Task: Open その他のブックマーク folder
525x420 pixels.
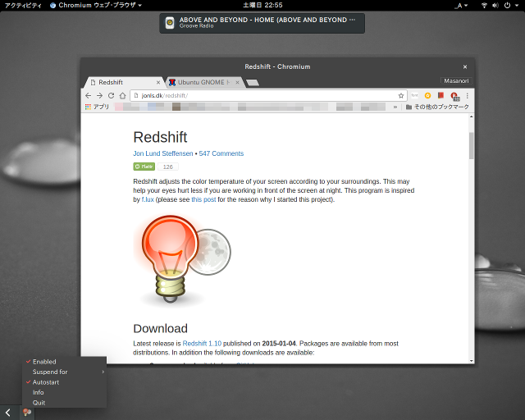Action: (437, 107)
